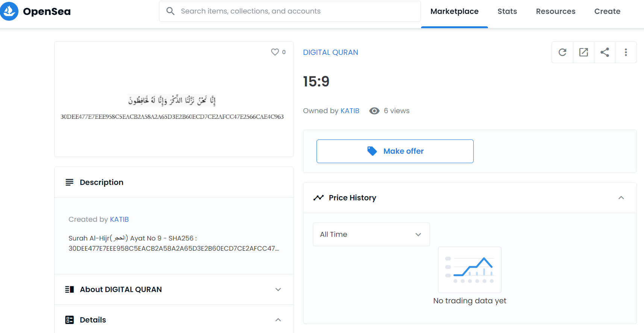Image resolution: width=644 pixels, height=333 pixels.
Task: Open the DIGITAL QURAN collection link
Action: [330, 52]
